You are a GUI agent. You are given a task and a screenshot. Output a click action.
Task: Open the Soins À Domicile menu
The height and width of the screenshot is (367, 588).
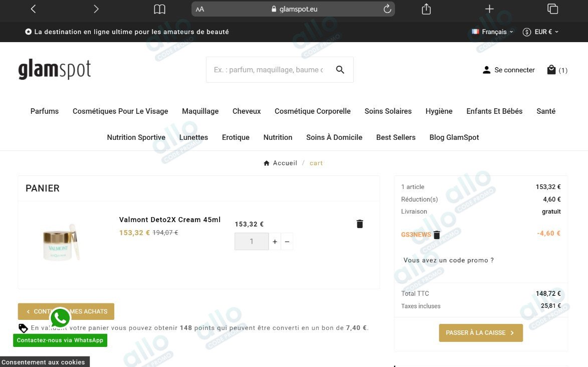334,137
